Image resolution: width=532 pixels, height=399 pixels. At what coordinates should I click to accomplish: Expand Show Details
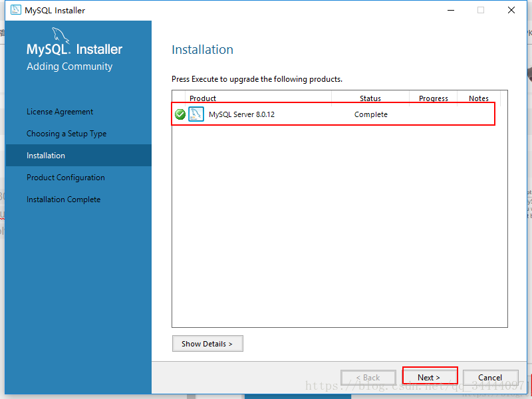[x=207, y=344]
